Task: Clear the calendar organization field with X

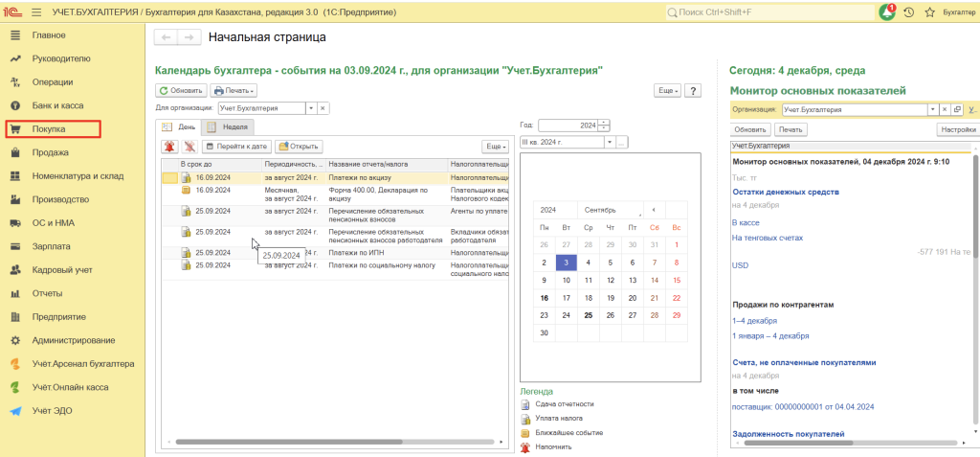Action: click(x=323, y=108)
